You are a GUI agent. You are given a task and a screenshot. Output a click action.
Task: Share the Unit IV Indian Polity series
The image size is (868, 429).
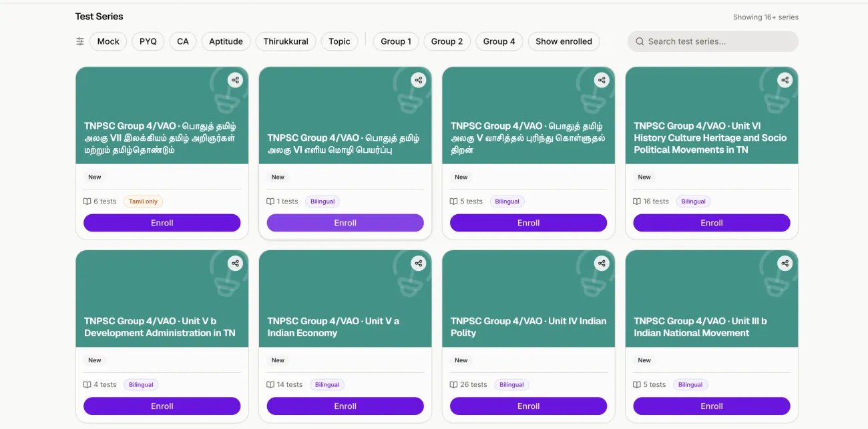602,264
